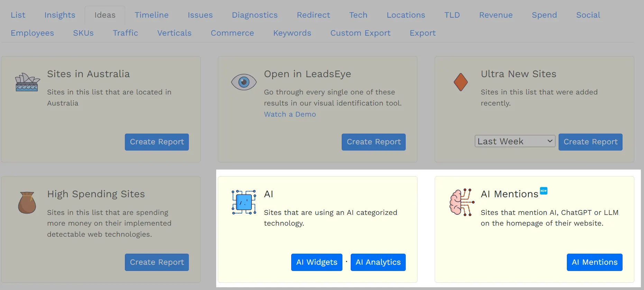Create report for Sites in Australia
The width and height of the screenshot is (644, 290).
click(157, 142)
